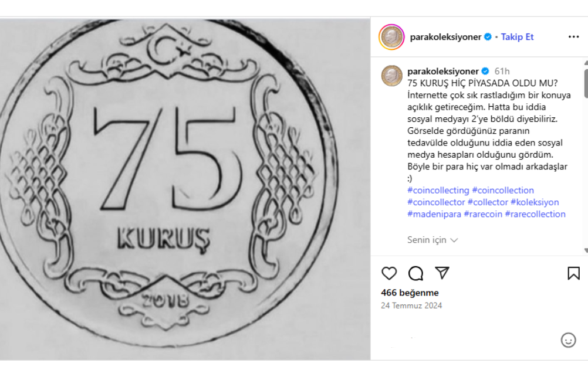Open the 24 Temmuz 2024 post date link

411,306
